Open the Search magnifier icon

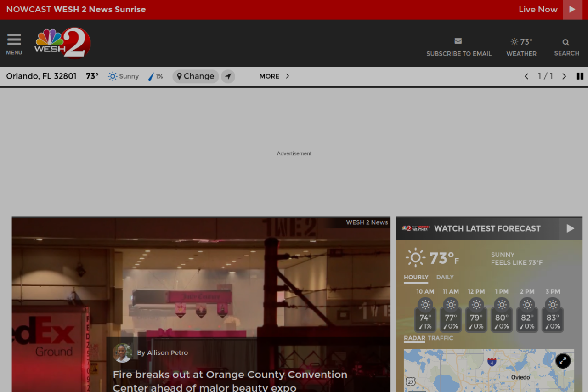(566, 42)
